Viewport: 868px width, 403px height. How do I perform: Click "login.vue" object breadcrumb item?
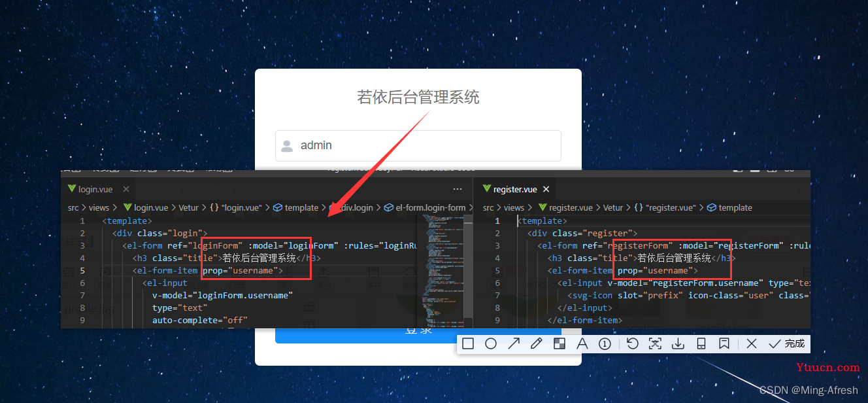click(235, 207)
